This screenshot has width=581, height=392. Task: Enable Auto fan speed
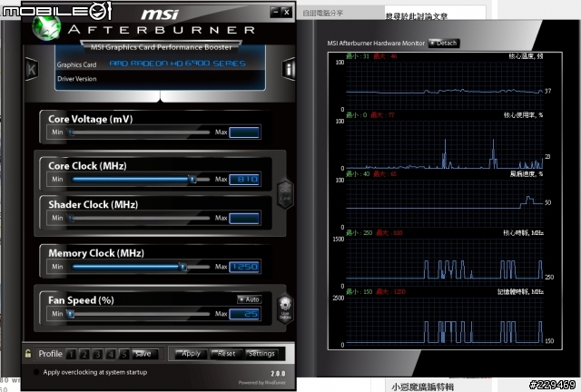[250, 299]
